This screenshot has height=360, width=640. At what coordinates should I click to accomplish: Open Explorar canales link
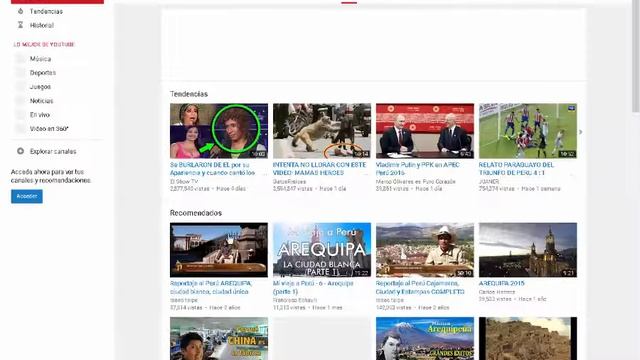click(x=53, y=151)
